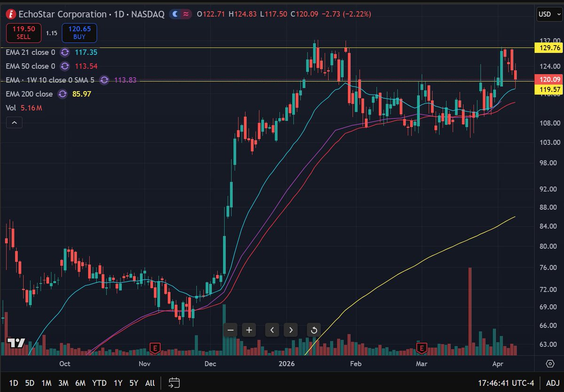Click refresh icon beside EMA 200

[x=62, y=94]
